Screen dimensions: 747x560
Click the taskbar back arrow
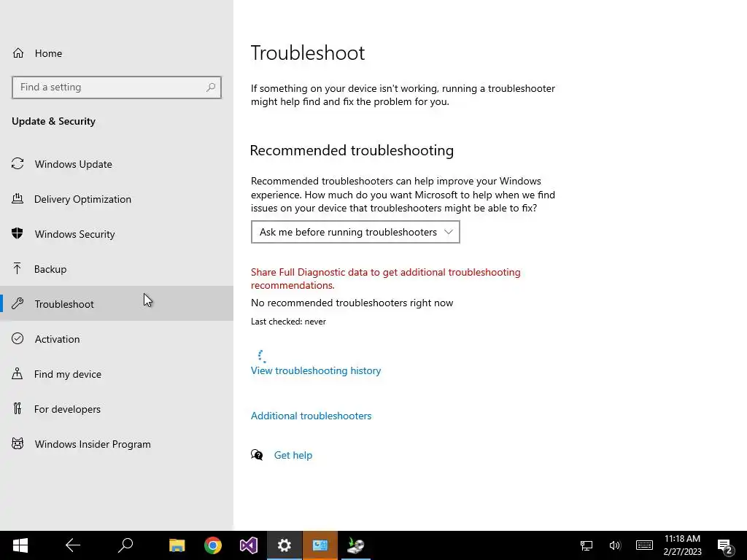point(72,545)
